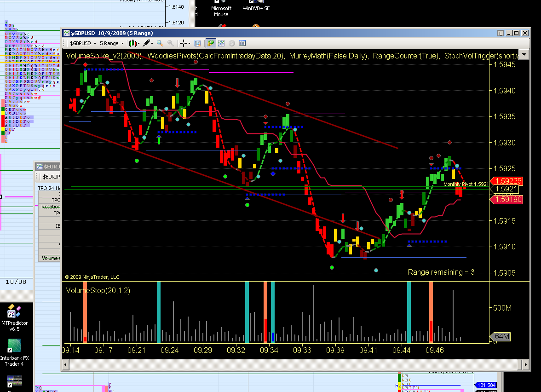The image size is (541, 392).
Task: Toggle the chart trader icon
Action: (211, 43)
